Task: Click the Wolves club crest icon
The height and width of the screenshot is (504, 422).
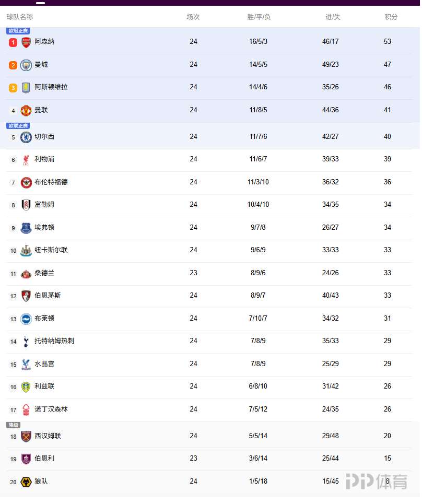Action: click(x=26, y=482)
